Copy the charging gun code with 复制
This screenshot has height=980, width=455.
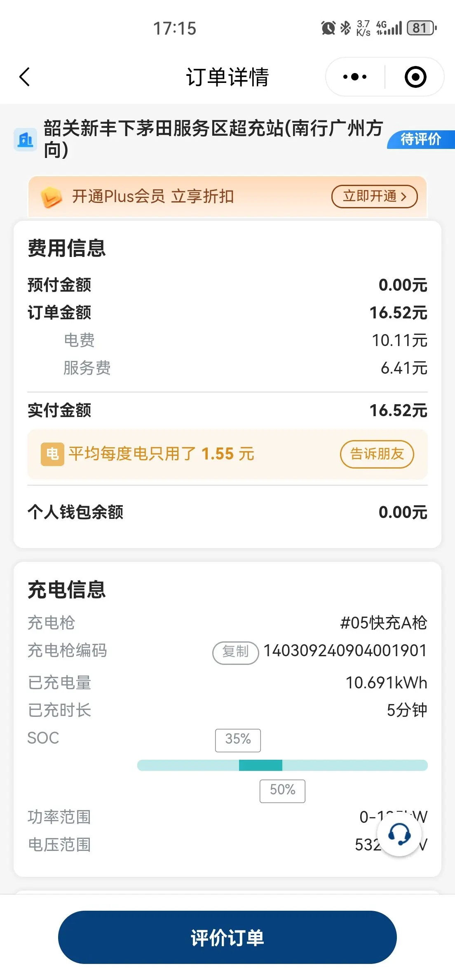(235, 652)
